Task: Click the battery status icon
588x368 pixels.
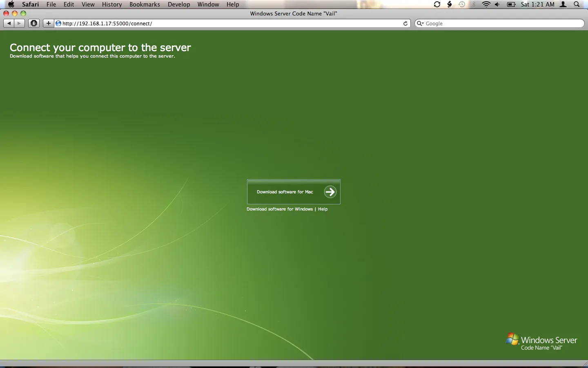Action: click(511, 4)
